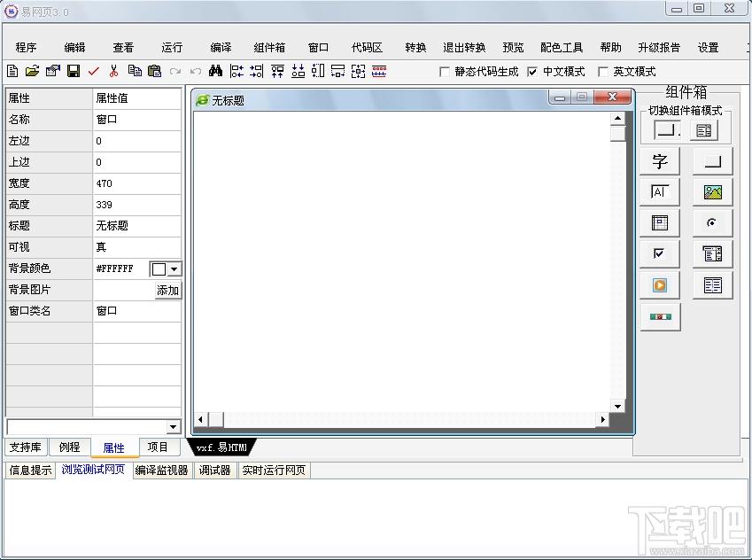This screenshot has width=752, height=560.
Task: Expand the combo box below property grid
Action: pyautogui.click(x=173, y=427)
